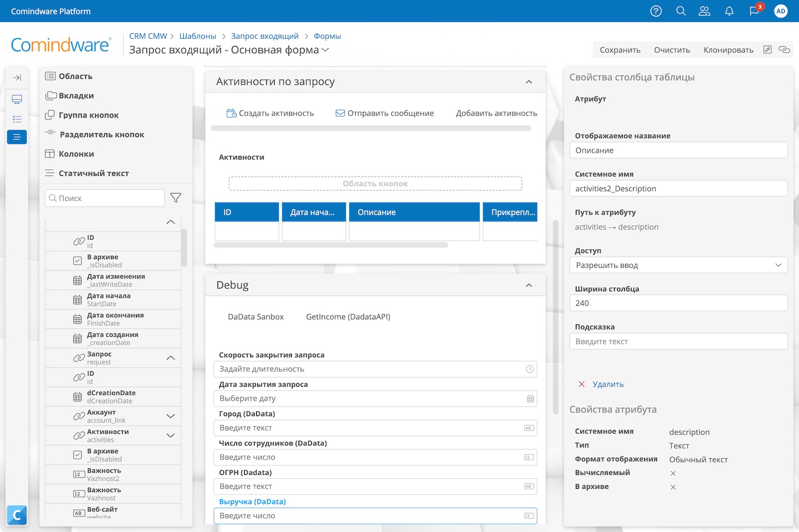
Task: Click the Клонировать button
Action: point(729,50)
